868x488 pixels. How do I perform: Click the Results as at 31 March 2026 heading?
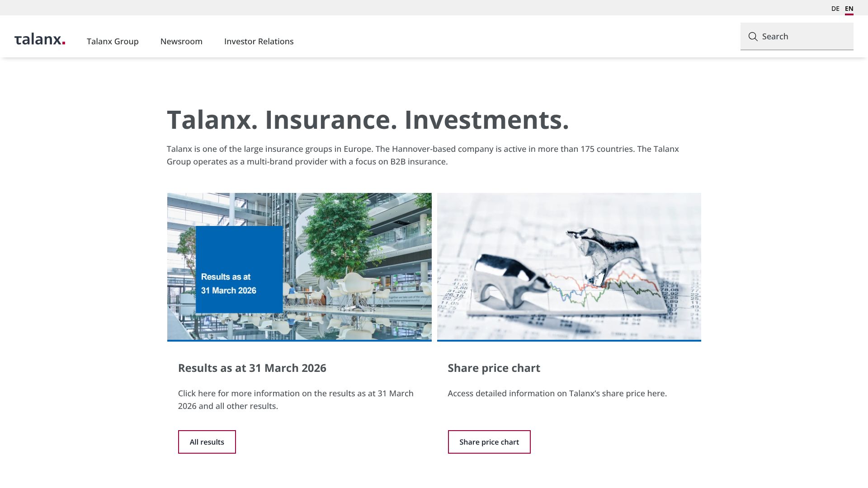252,368
